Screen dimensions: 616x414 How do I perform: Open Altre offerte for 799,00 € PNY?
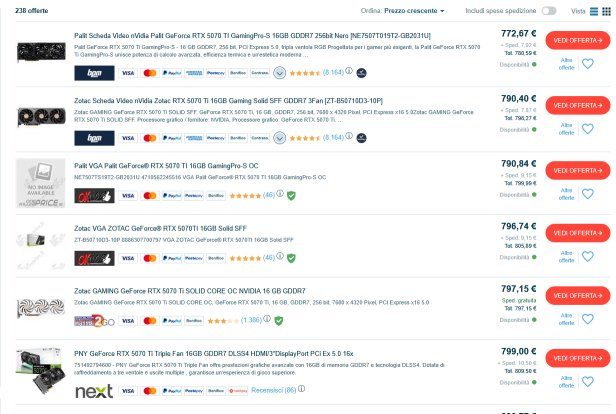[566, 382]
